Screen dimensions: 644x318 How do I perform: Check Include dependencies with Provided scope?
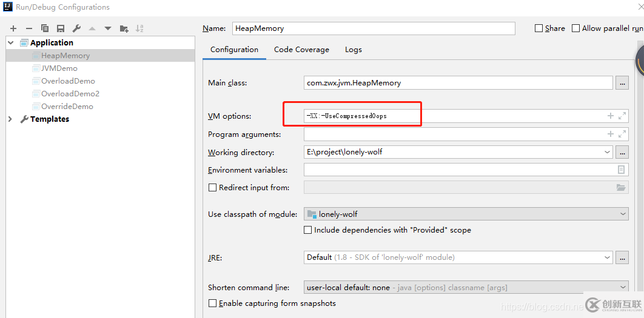click(307, 230)
